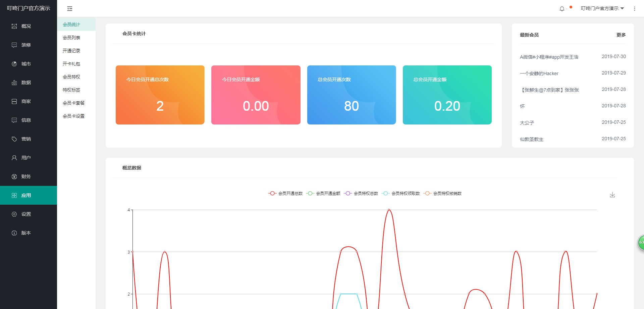Open the 特权标签 submenu item

pos(76,90)
